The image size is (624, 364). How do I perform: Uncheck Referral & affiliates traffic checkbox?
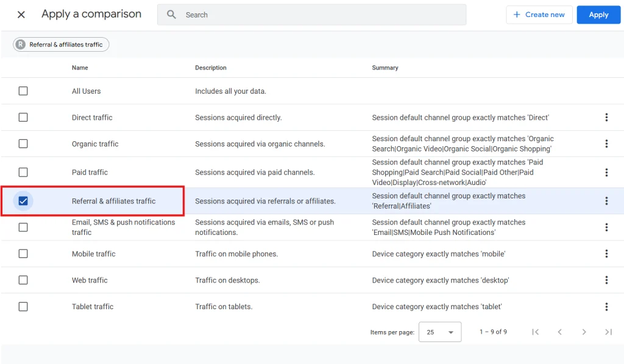23,201
